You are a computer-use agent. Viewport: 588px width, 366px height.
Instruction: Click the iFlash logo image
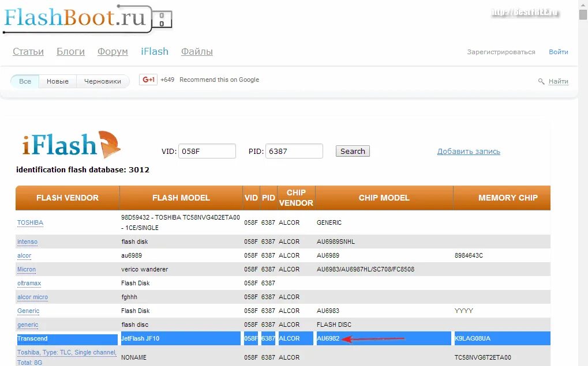(71, 145)
